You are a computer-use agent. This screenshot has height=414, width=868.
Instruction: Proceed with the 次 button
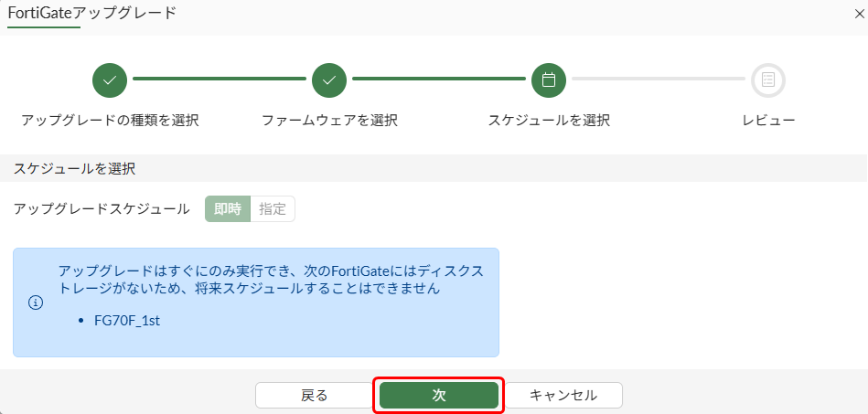click(x=439, y=395)
